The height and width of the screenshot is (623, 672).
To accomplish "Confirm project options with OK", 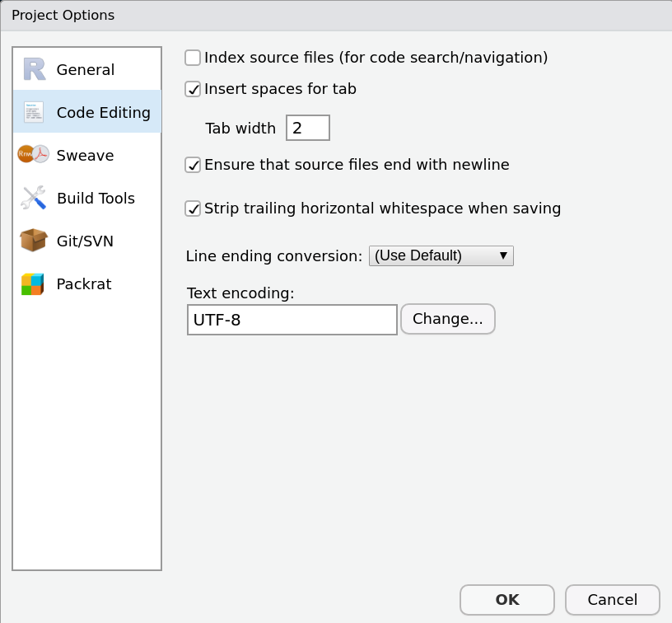I will 506,600.
